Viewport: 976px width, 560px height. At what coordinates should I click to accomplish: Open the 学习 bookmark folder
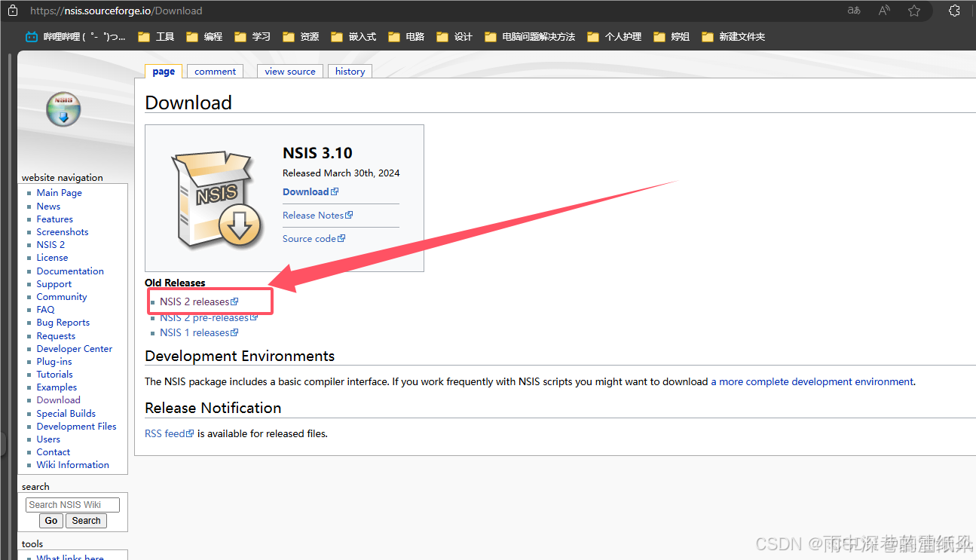[252, 36]
